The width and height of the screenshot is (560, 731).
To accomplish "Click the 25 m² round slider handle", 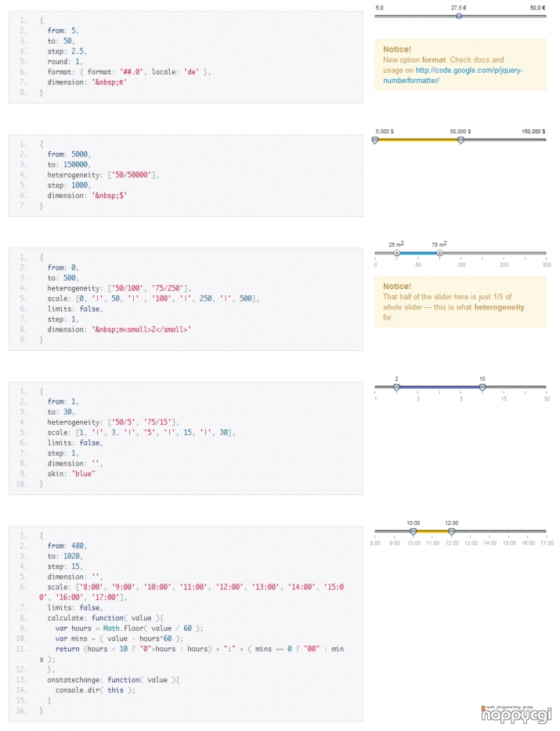I will click(397, 253).
